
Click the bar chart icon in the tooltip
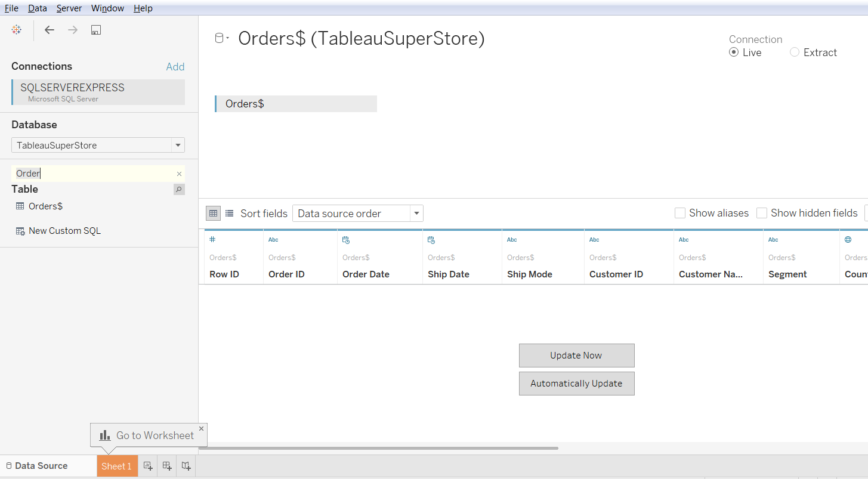coord(105,435)
